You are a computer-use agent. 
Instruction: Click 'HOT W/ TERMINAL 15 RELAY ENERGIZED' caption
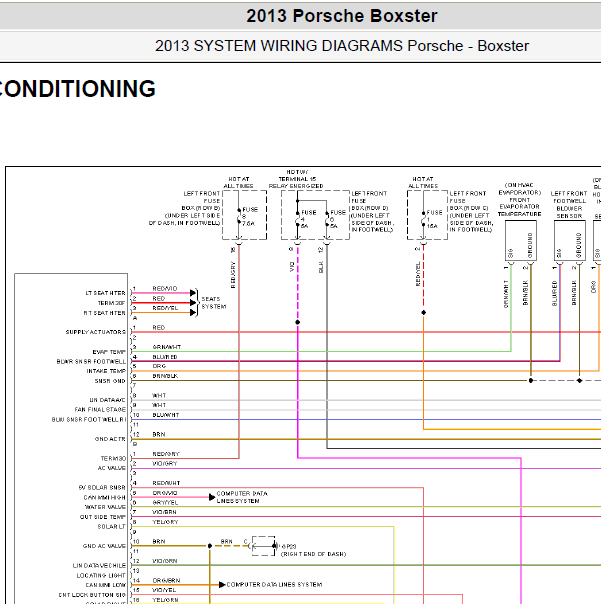pyautogui.click(x=296, y=179)
